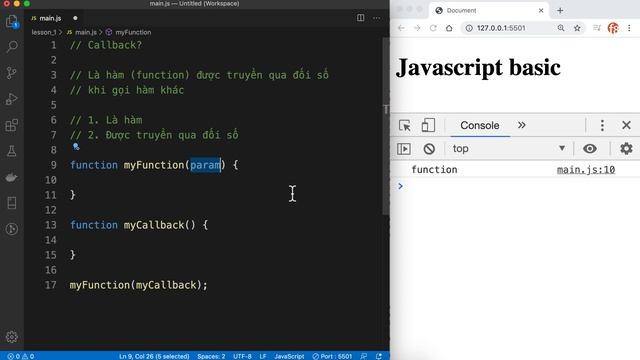Open the circular play icon view in the activity bar
Image resolution: width=640 pixels, height=360 pixels.
click(12, 229)
